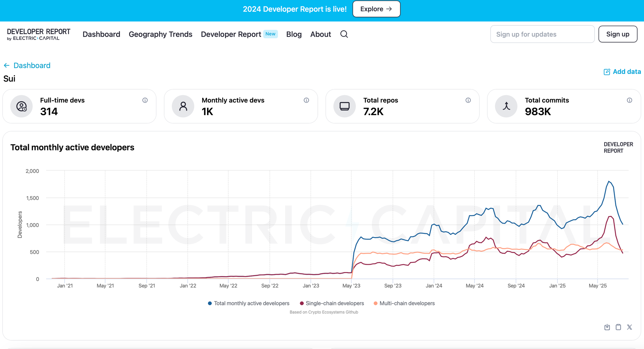This screenshot has width=644, height=349.
Task: Click the Explore banner button
Action: [376, 9]
